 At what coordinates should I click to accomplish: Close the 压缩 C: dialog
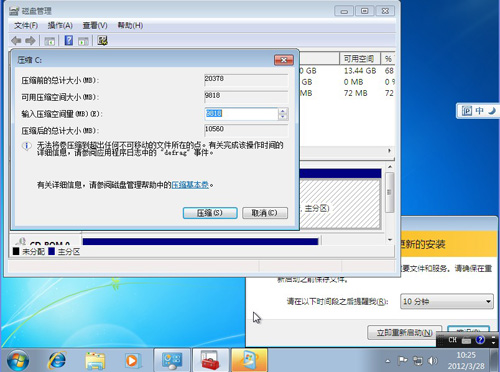coord(284,60)
